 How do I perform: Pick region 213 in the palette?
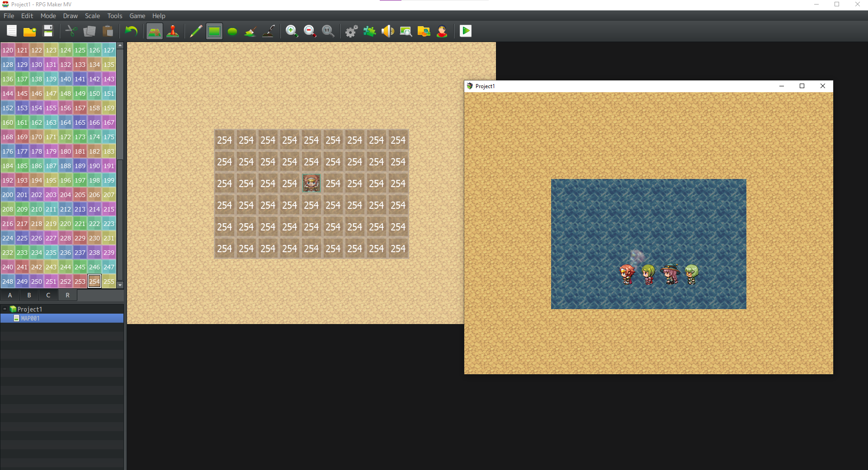(x=80, y=209)
